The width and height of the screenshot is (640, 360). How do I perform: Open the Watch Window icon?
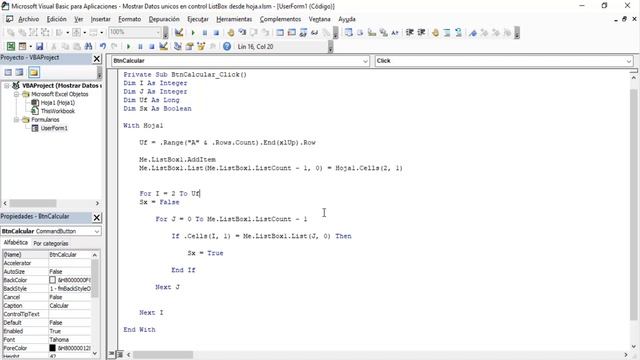[x=303, y=33]
